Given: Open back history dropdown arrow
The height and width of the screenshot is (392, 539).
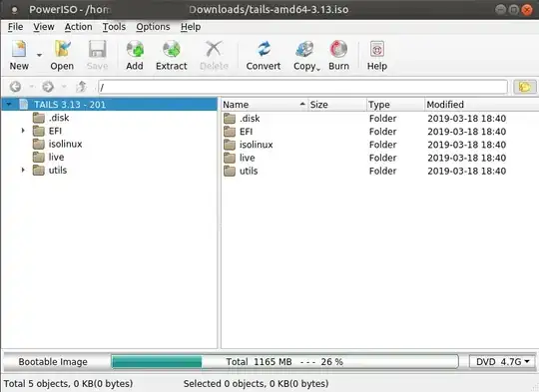Looking at the screenshot, I should (x=32, y=87).
